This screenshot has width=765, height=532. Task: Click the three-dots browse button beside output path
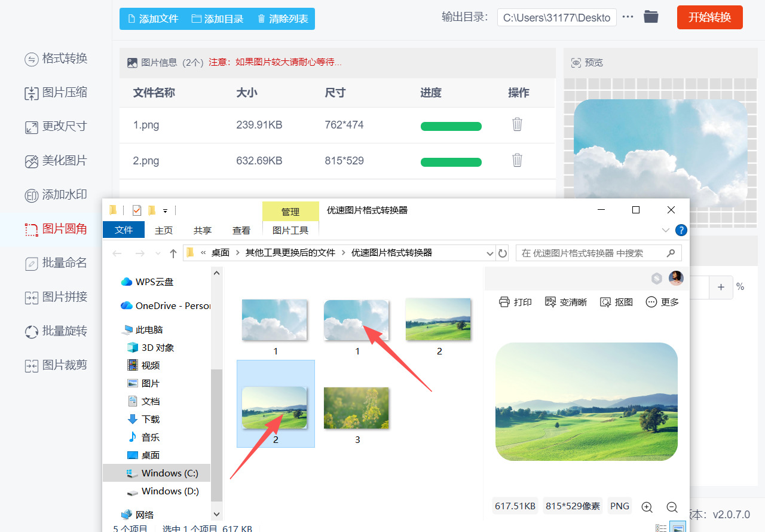click(x=628, y=17)
